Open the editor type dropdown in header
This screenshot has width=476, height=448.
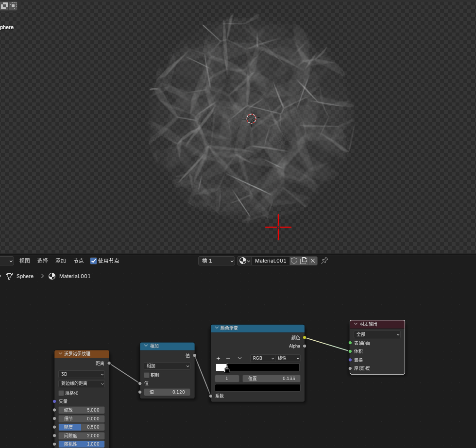(x=7, y=261)
